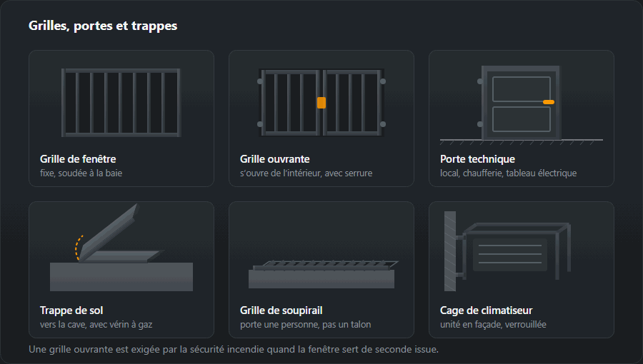Select the 'Porte technique' title
Screen dimensions: 643x364
[x=477, y=159]
